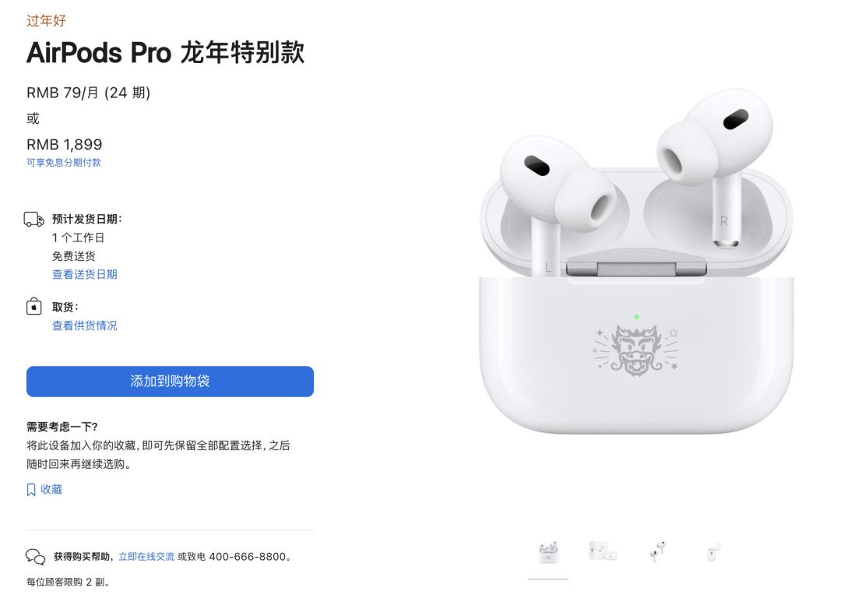Open 查看供货情况 availability link
Screen dimensions: 841x616
(x=85, y=326)
